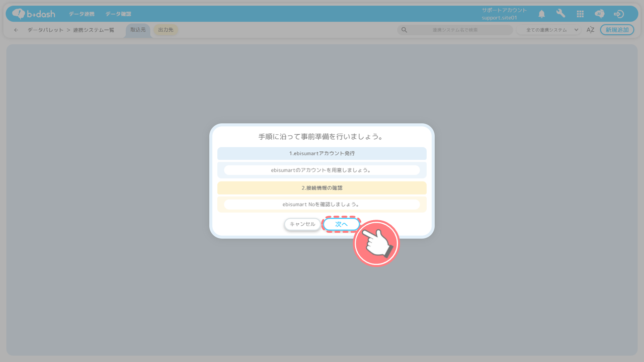Screen dimensions: 644x362
Task: Click the back arrow in breadcrumb
Action: (x=16, y=30)
